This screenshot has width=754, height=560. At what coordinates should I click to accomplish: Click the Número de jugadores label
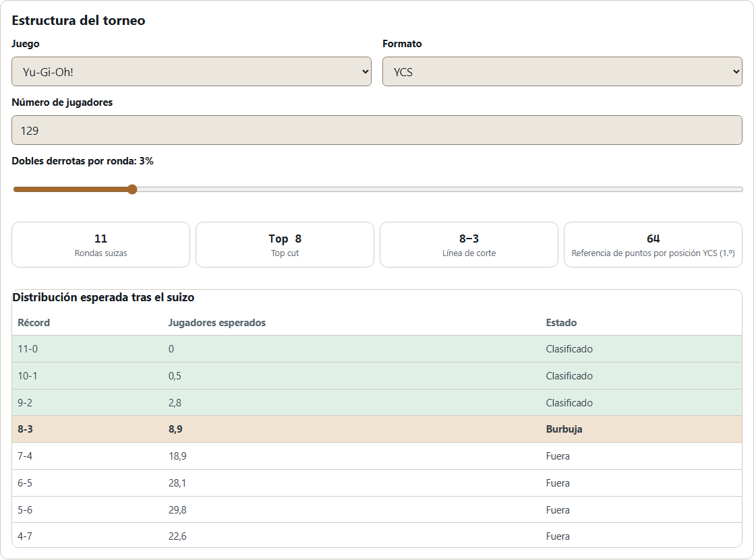[62, 102]
